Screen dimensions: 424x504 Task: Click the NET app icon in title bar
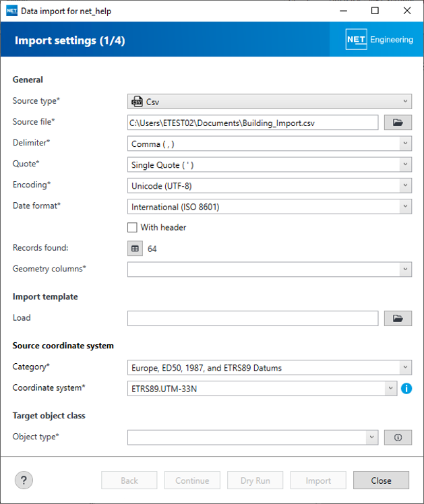11,11
